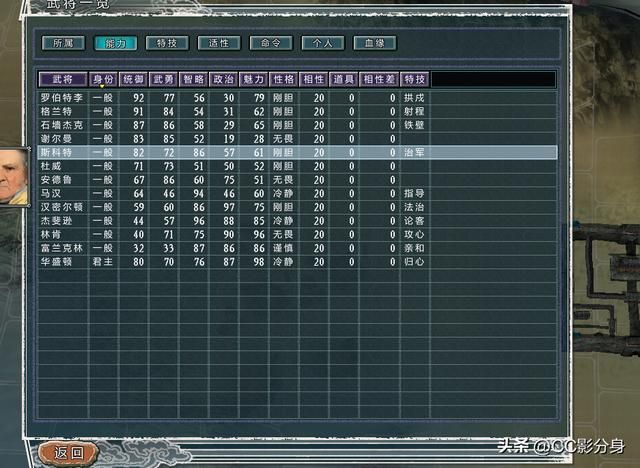Click 智略 value 96 of 杰斐逊
The image size is (640, 468).
click(x=199, y=221)
